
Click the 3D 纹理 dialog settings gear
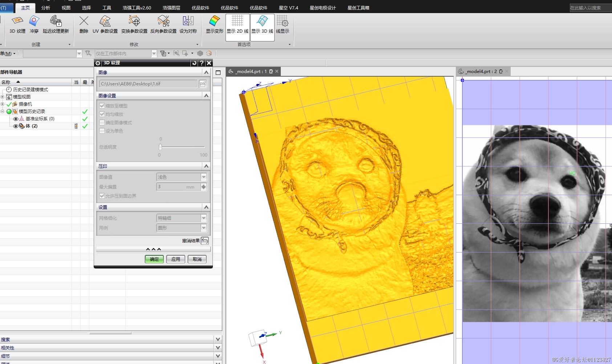pos(98,63)
